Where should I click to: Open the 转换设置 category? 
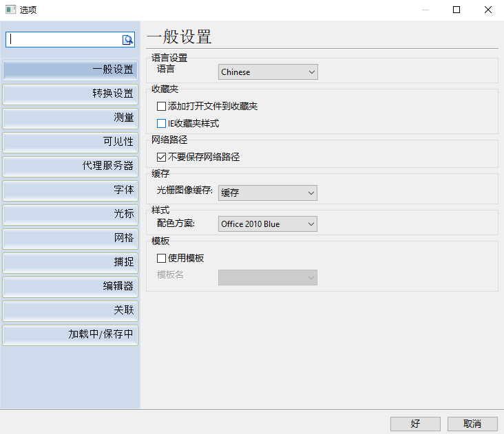pyautogui.click(x=70, y=94)
